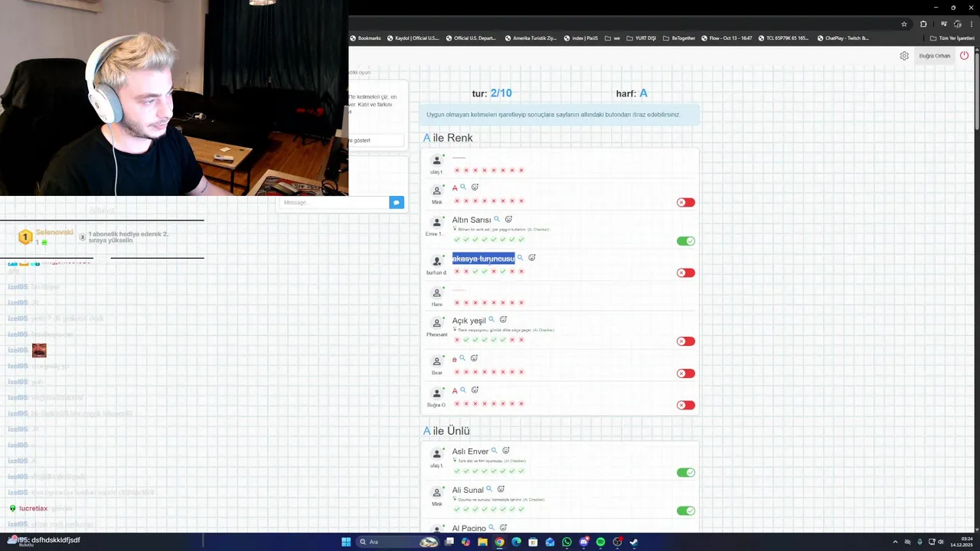Viewport: 980px width, 551px height.
Task: Click emoji reaction icon beside Altın Sarısı
Action: [508, 220]
